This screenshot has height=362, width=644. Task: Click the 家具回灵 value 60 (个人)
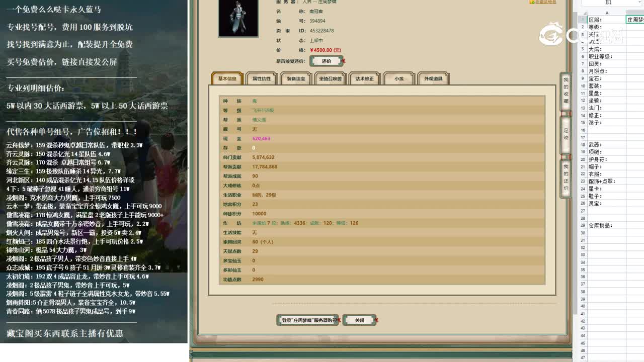(x=263, y=242)
